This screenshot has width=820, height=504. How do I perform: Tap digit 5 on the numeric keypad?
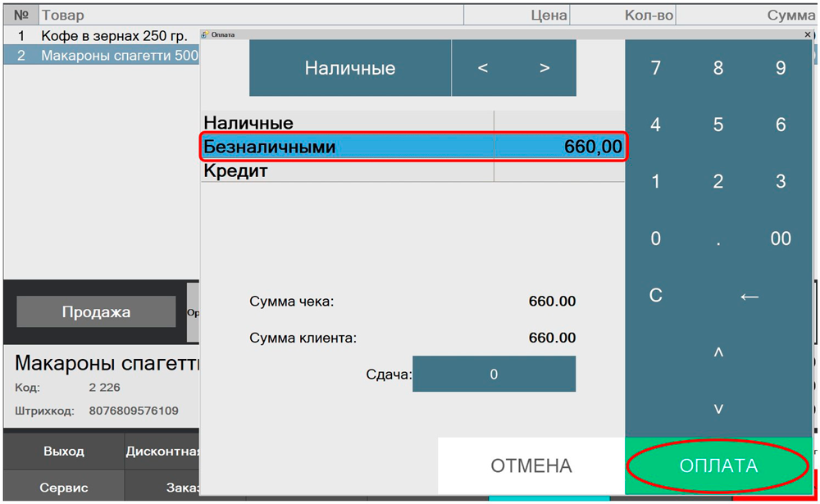718,125
